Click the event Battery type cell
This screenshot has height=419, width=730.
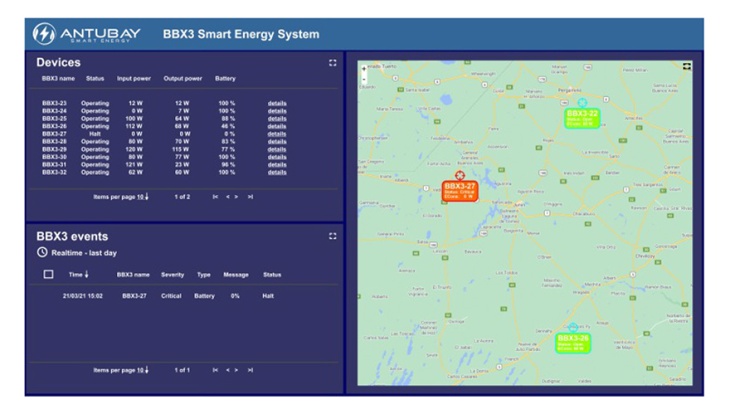[x=204, y=296]
